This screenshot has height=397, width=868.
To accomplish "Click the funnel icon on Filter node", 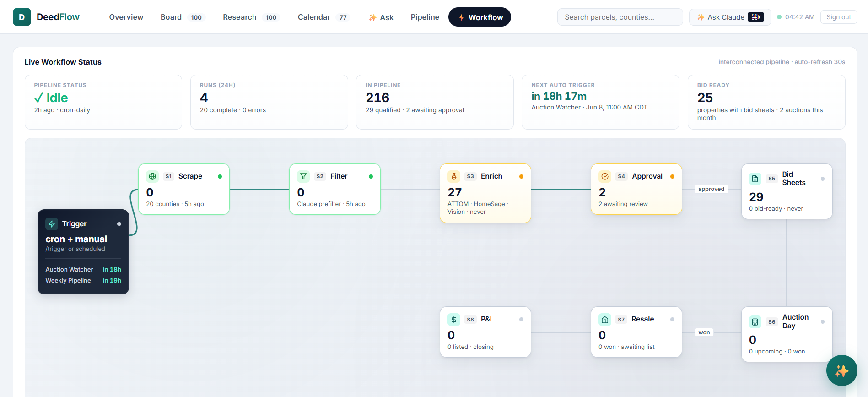I will [303, 176].
